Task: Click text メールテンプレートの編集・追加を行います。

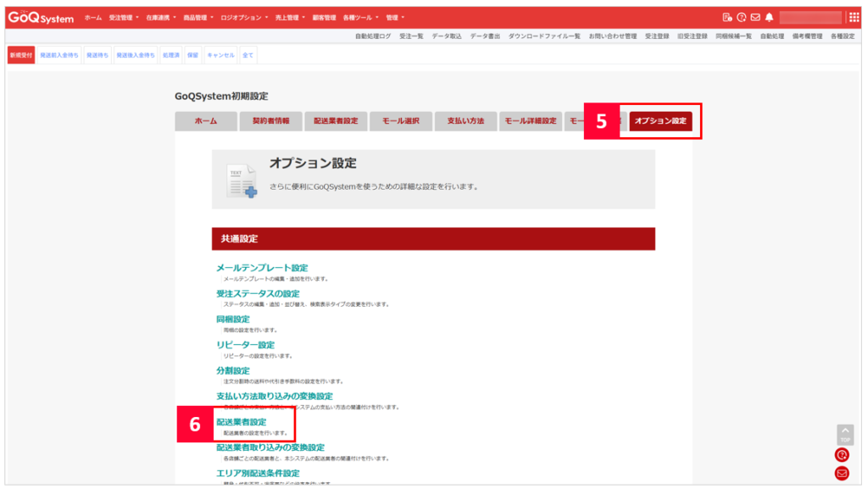Action: point(276,279)
